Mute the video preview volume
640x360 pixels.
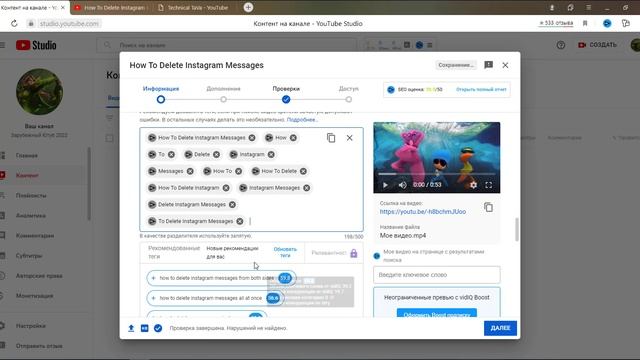(402, 185)
